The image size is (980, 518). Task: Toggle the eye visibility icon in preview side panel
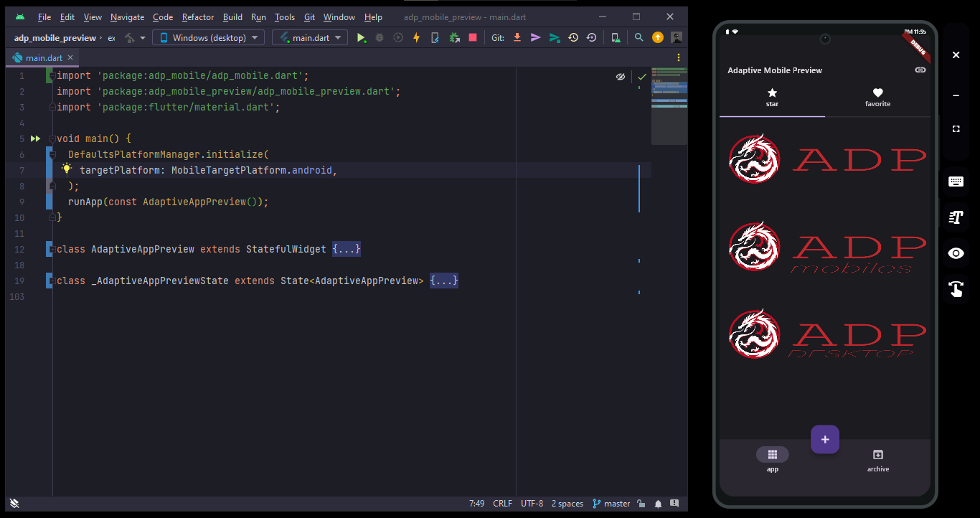coord(956,253)
